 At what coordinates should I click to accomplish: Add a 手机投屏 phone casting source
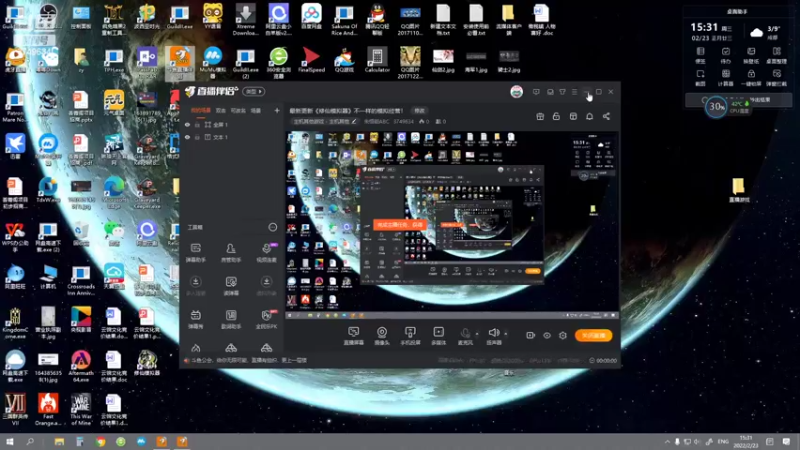pos(410,336)
